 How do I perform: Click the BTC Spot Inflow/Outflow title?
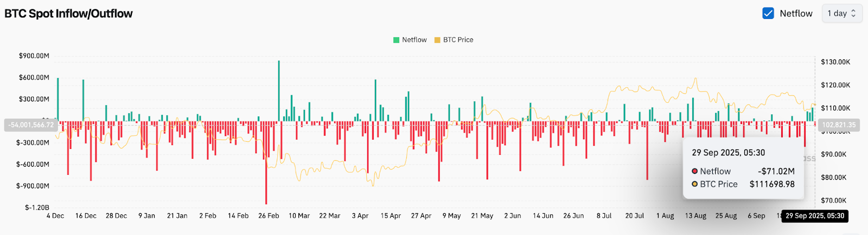coord(68,14)
